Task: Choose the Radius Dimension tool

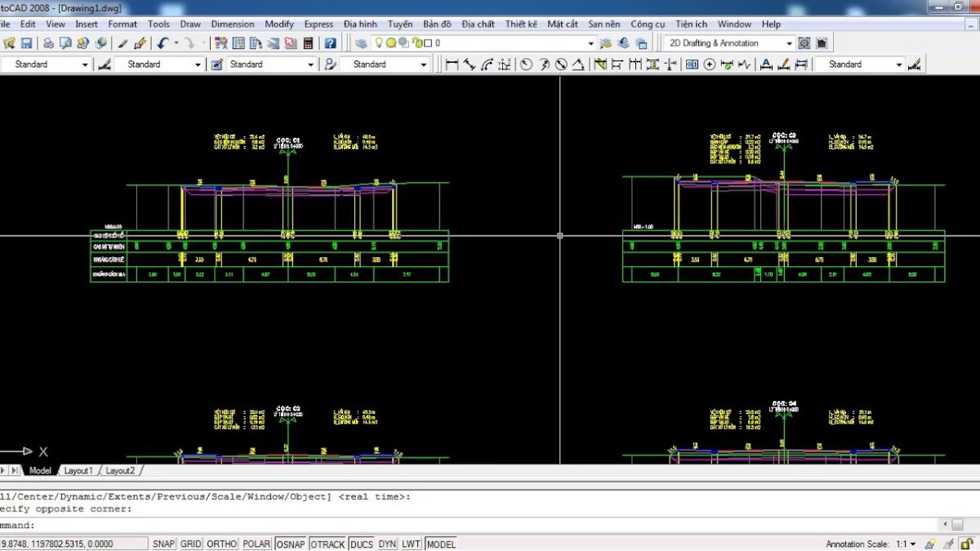Action: (526, 64)
